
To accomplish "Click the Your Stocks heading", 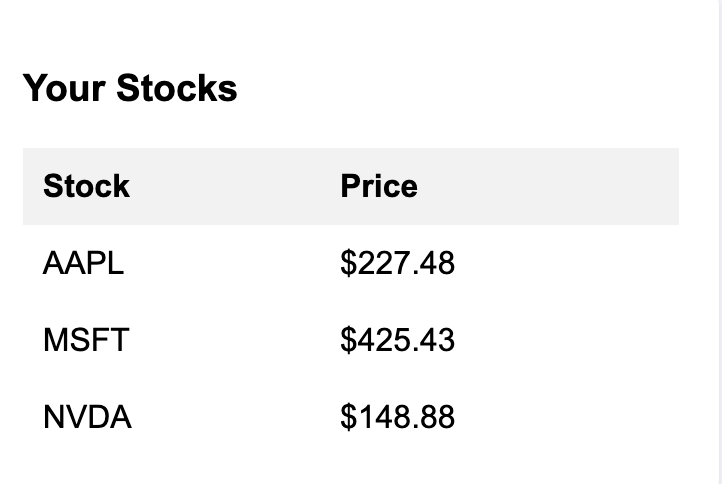I will pyautogui.click(x=130, y=88).
